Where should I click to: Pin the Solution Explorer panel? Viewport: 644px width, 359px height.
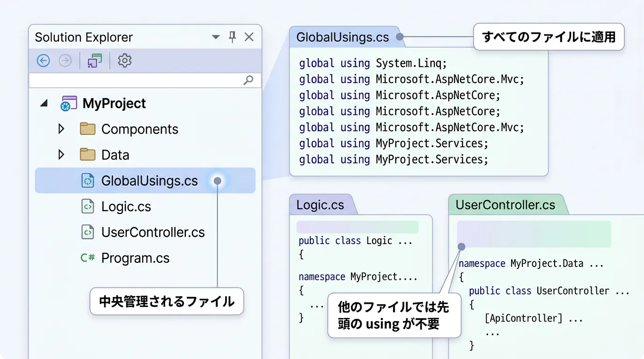coord(232,37)
